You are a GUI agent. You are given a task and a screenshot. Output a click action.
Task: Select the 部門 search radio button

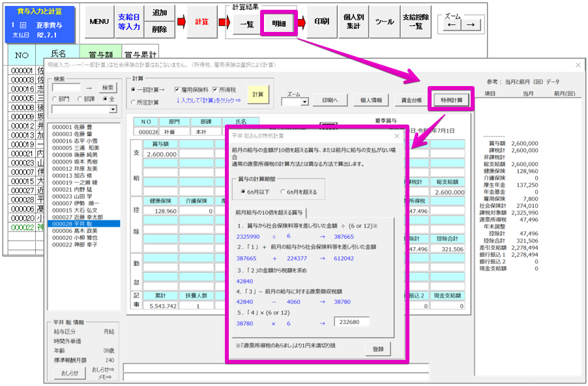pos(61,98)
